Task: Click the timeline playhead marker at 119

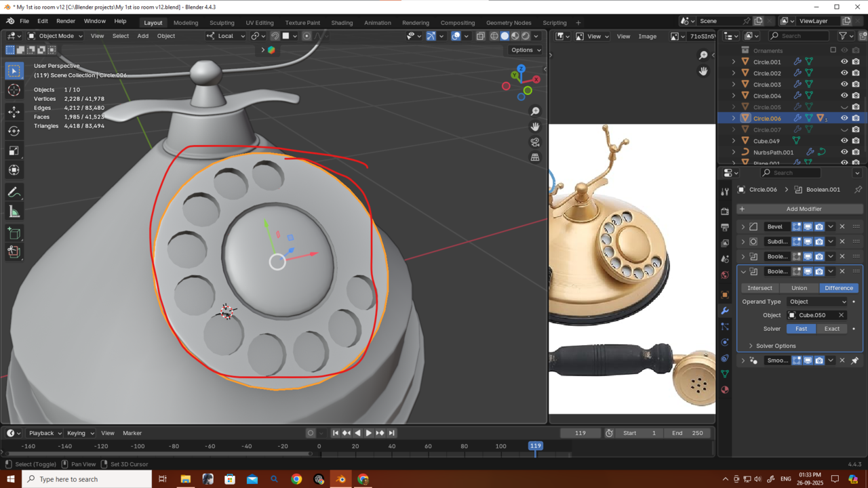Action: pyautogui.click(x=535, y=446)
